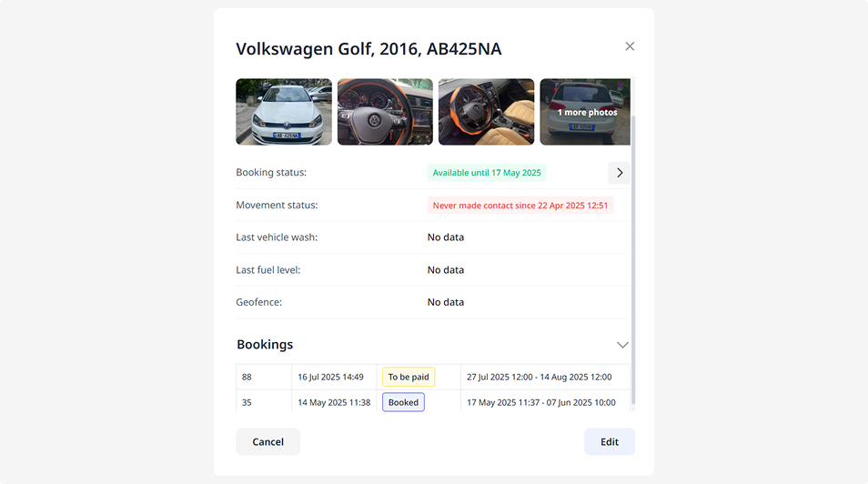Open the front view car photo
Screen dimensions: 868x484
pyautogui.click(x=284, y=112)
